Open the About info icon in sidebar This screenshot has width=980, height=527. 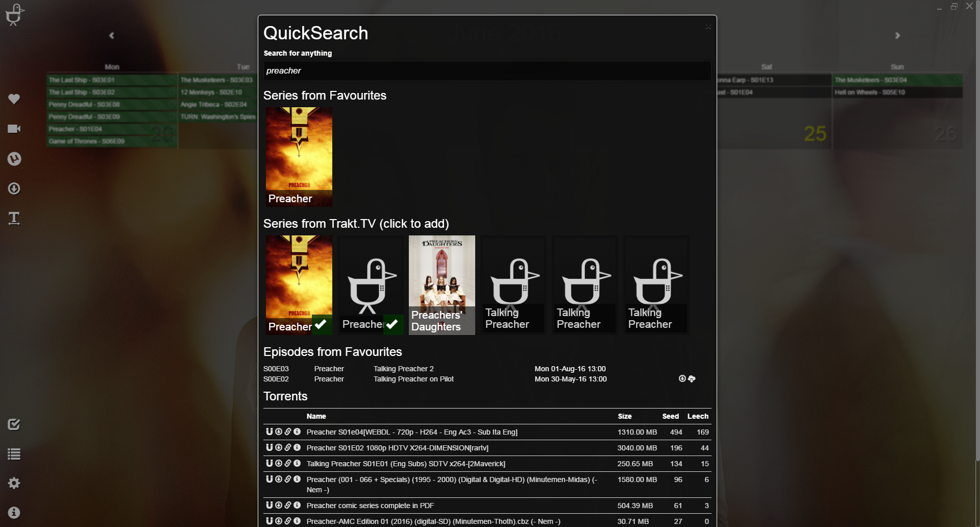pyautogui.click(x=14, y=513)
